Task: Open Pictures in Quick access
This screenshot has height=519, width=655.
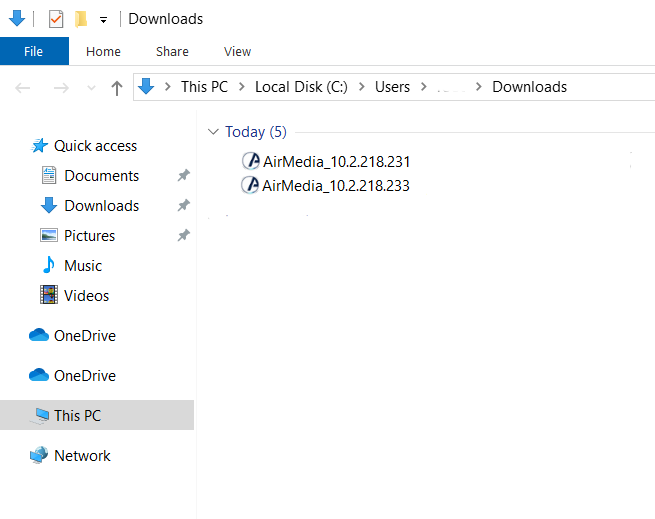Action: pyautogui.click(x=89, y=236)
